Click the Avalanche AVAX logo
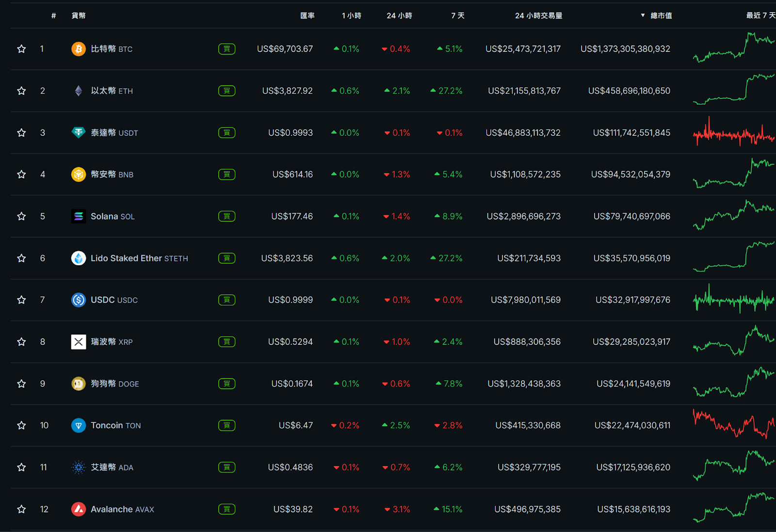Image resolution: width=776 pixels, height=532 pixels. (79, 509)
